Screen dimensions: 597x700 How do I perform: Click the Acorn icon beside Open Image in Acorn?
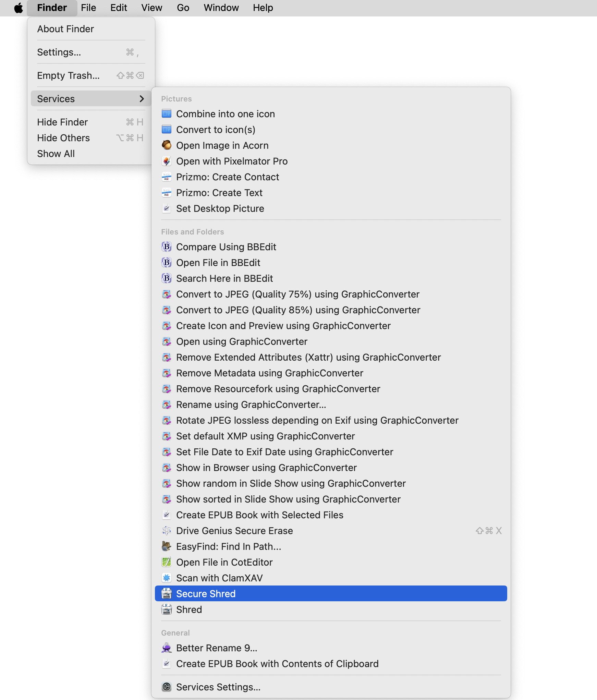click(x=167, y=145)
